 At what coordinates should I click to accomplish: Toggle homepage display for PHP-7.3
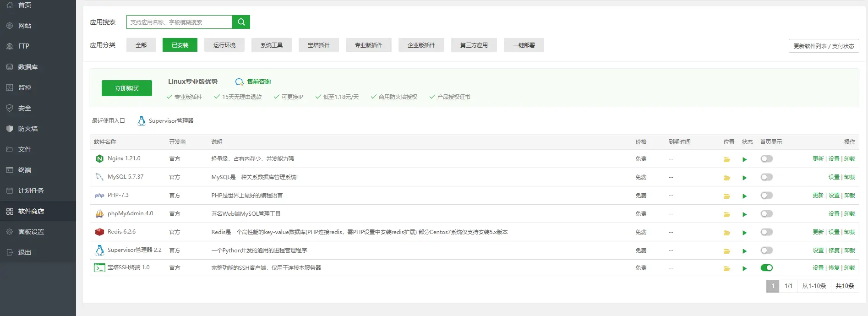(x=767, y=195)
